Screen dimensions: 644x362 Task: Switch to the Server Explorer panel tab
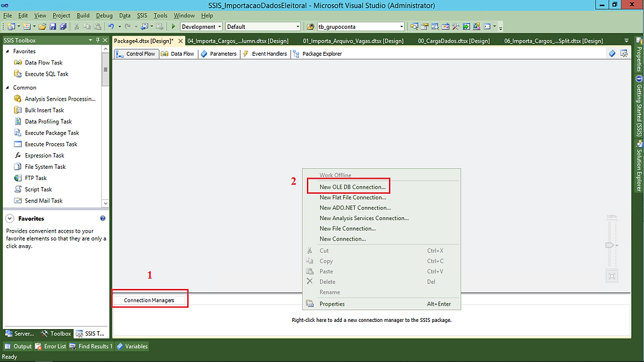(20, 334)
